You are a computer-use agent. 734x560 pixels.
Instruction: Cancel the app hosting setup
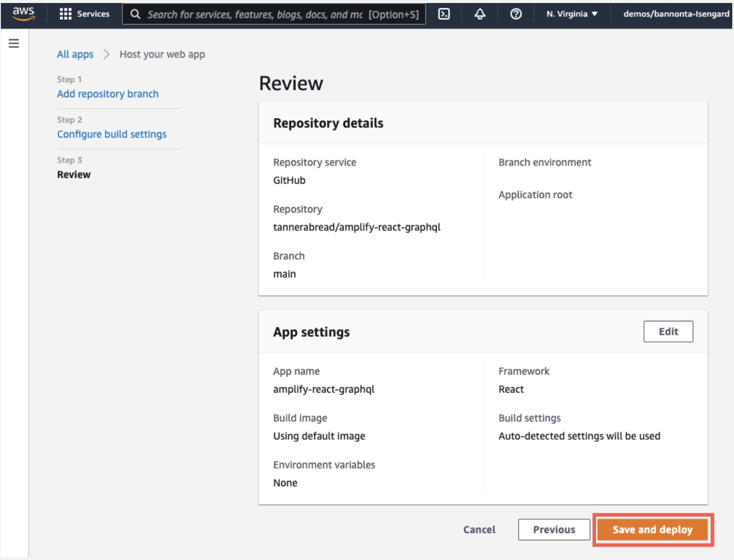coord(479,529)
